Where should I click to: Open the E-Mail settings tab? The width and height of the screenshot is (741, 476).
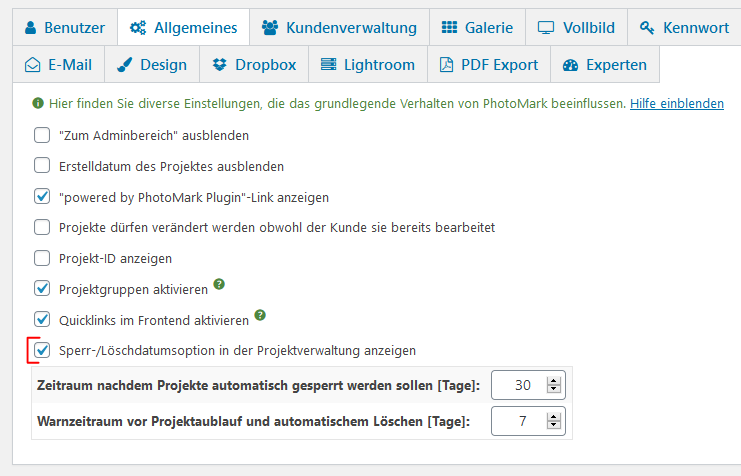click(x=58, y=65)
